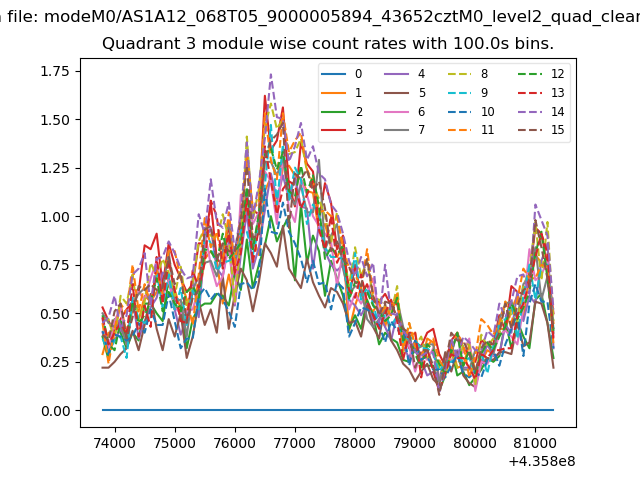Image resolution: width=640 pixels, height=480 pixels.
Task: Click the solid red line swatch for module 3
Action: (333, 130)
